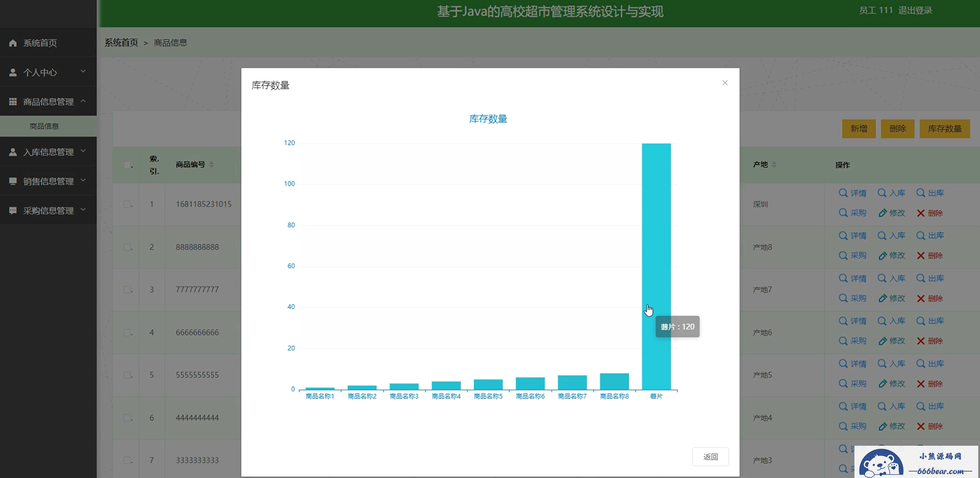Click the 商品名称5 bar in the chart

click(488, 384)
